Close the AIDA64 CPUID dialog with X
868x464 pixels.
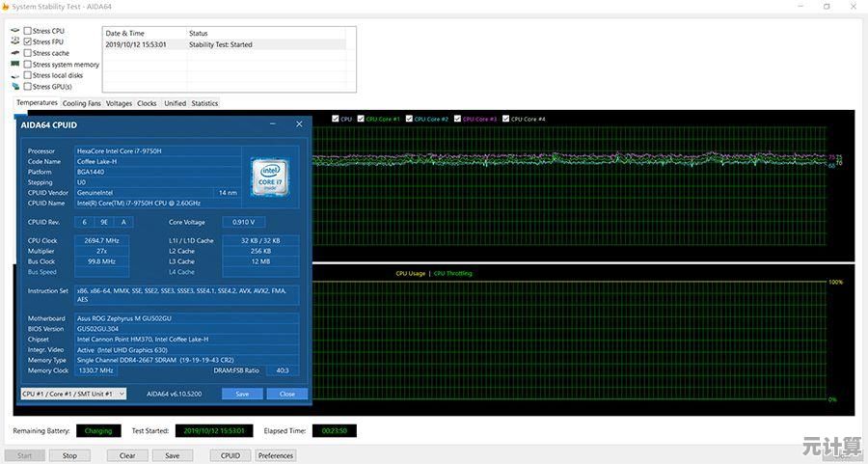pos(299,124)
